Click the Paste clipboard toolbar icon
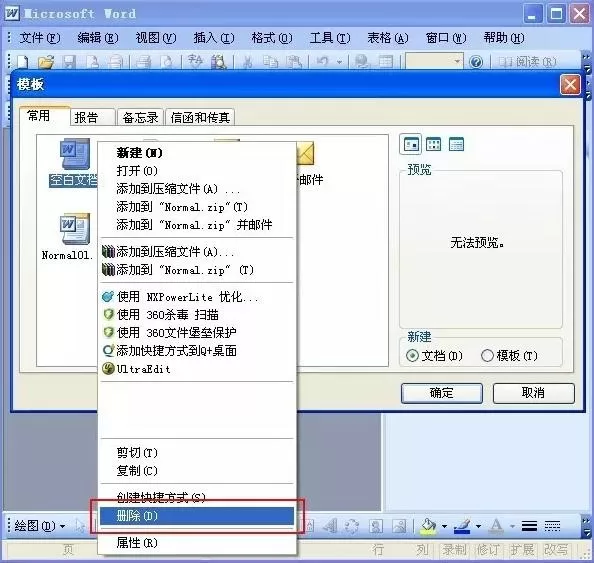594x563 pixels. click(x=294, y=62)
